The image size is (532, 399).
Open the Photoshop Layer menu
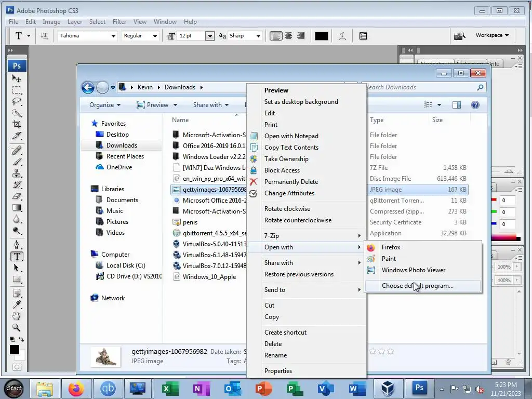click(x=75, y=22)
